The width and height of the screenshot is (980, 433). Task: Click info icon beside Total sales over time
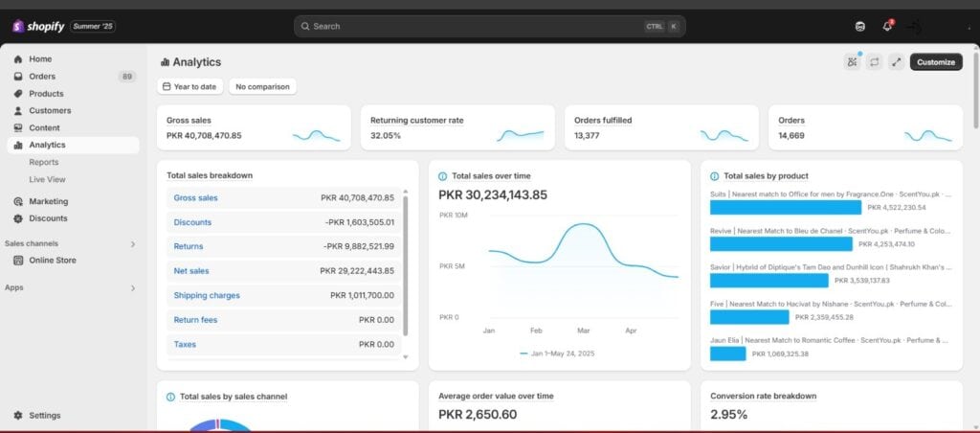point(442,176)
